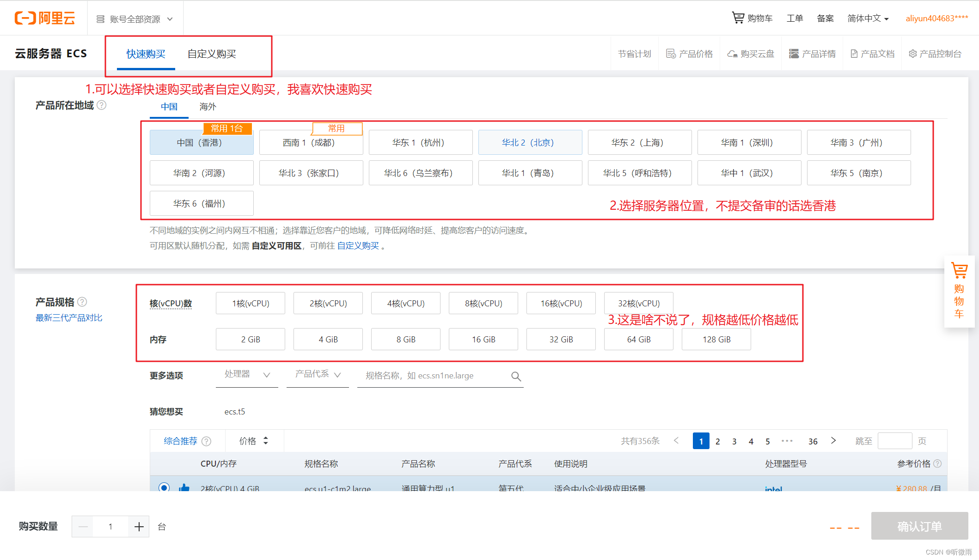Viewport: 979px width, 560px height.
Task: Go to previous results page arrow
Action: pyautogui.click(x=676, y=441)
